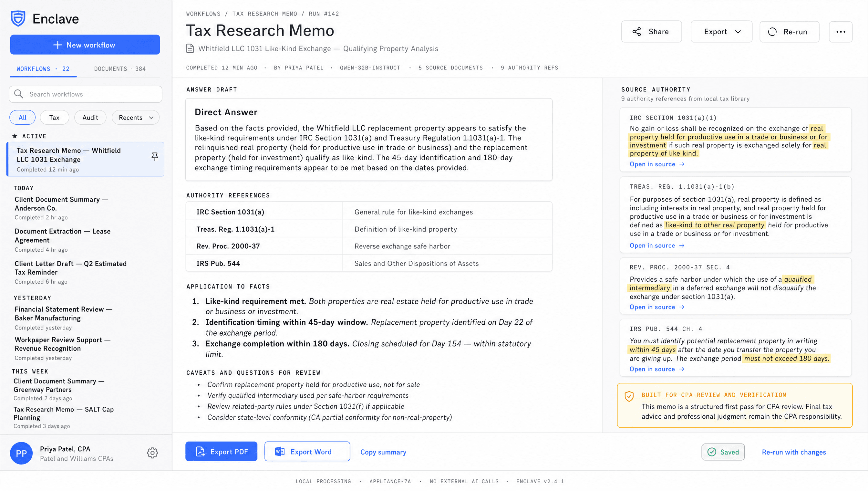Screen dimensions: 868x491
Task: Click the TREAS. REG. 1.1031(a)-1(b) card heading
Action: [x=682, y=186]
